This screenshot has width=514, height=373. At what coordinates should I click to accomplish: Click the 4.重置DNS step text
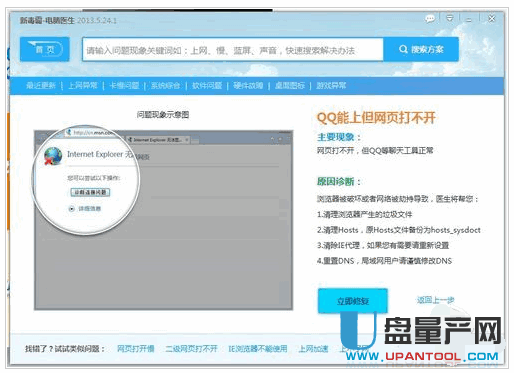(384, 261)
